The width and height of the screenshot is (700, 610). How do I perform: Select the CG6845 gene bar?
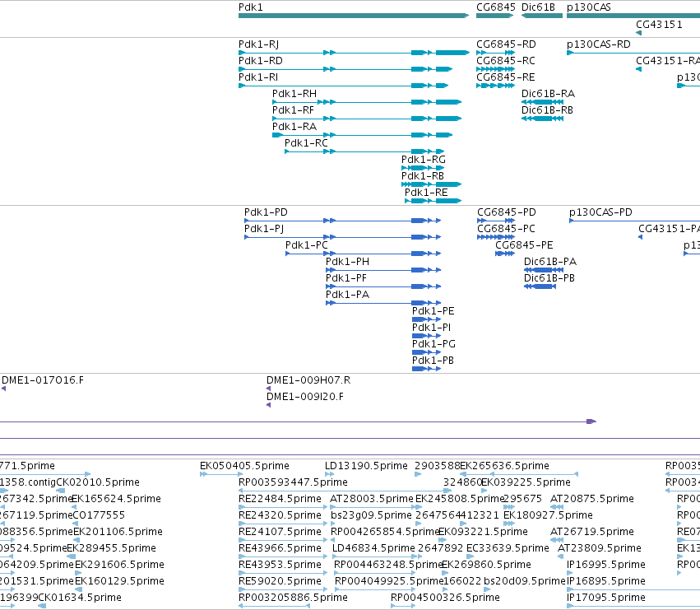point(494,16)
